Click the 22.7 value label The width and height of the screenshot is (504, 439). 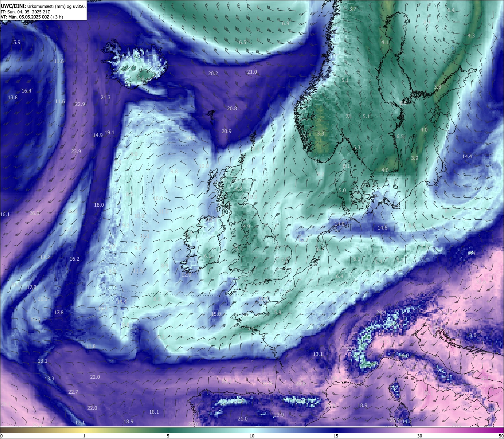click(x=73, y=392)
